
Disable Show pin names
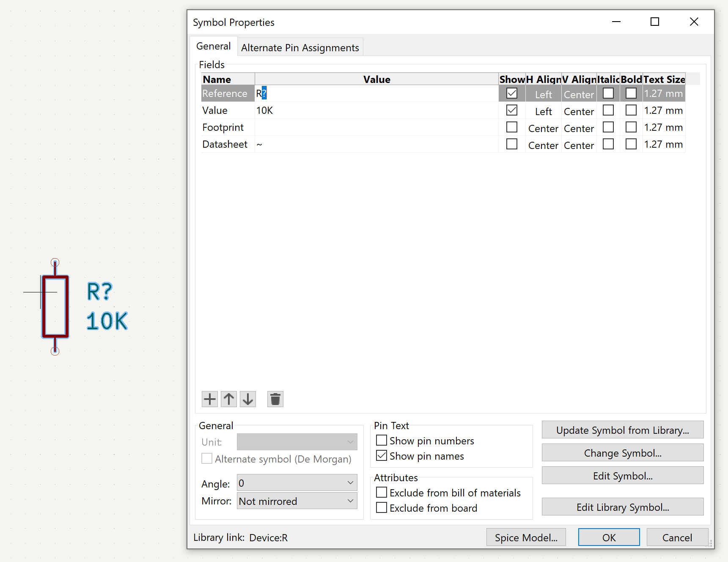tap(381, 455)
